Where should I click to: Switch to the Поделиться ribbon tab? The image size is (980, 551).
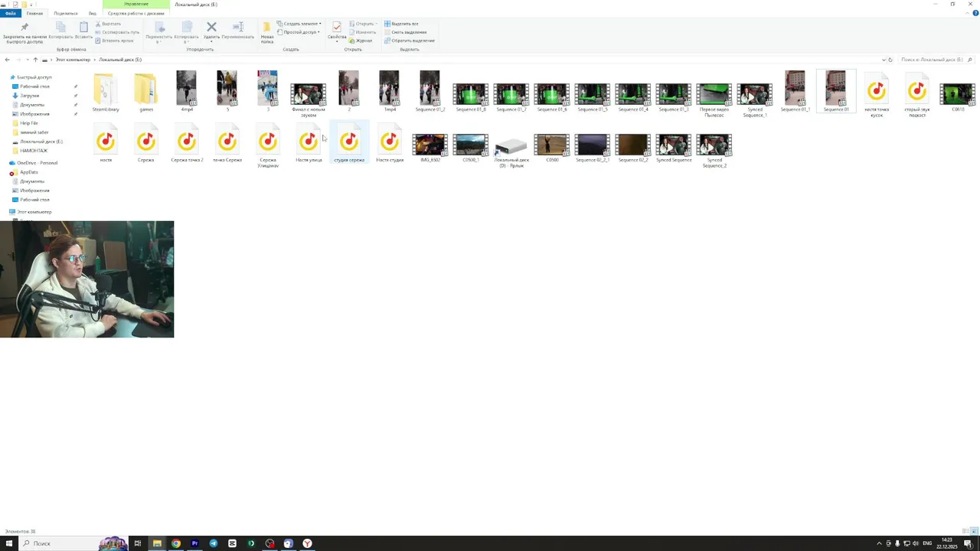tap(66, 13)
